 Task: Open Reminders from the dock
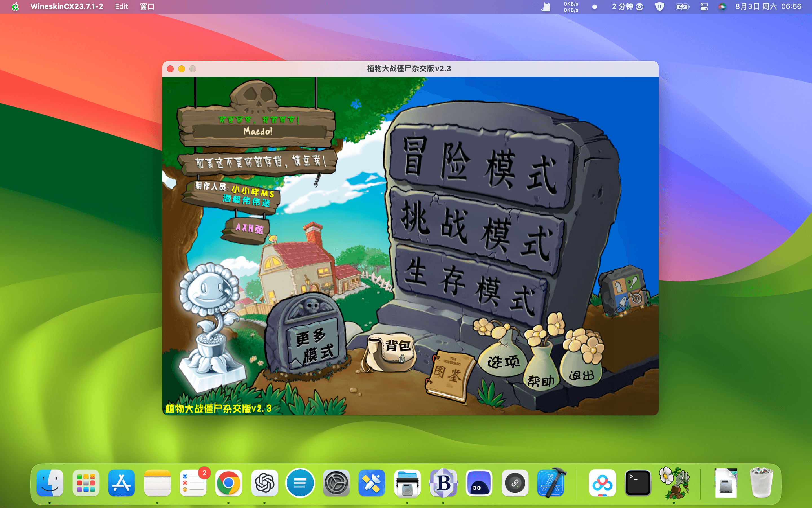193,483
